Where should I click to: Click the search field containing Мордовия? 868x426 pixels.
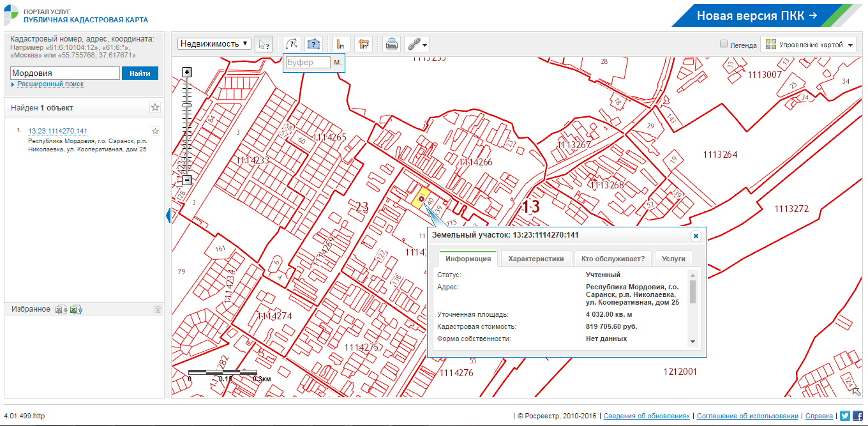(x=65, y=73)
